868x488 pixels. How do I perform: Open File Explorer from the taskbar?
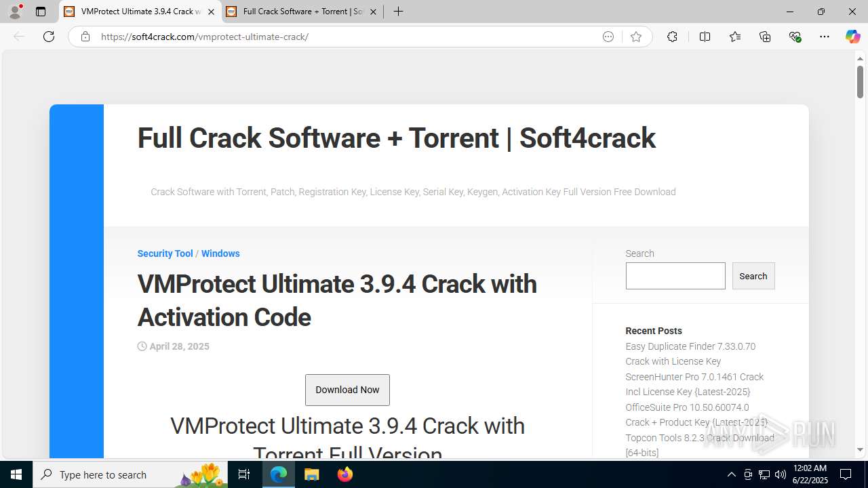point(312,474)
